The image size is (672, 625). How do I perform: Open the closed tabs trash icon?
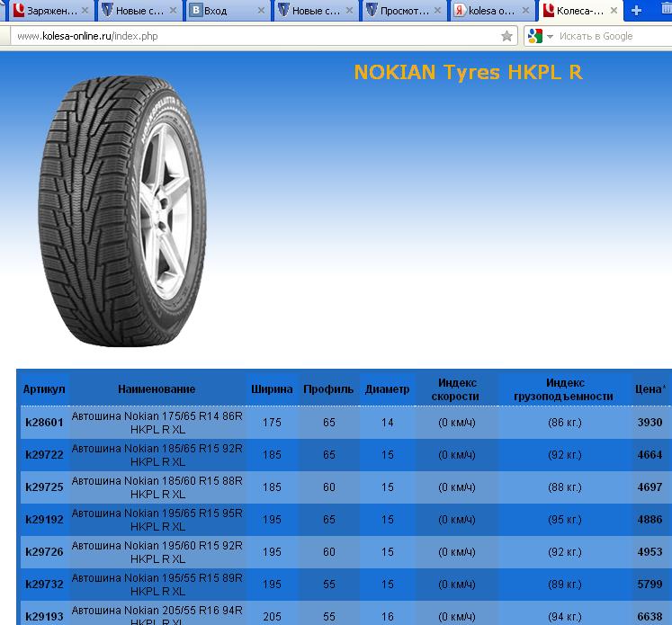click(665, 11)
